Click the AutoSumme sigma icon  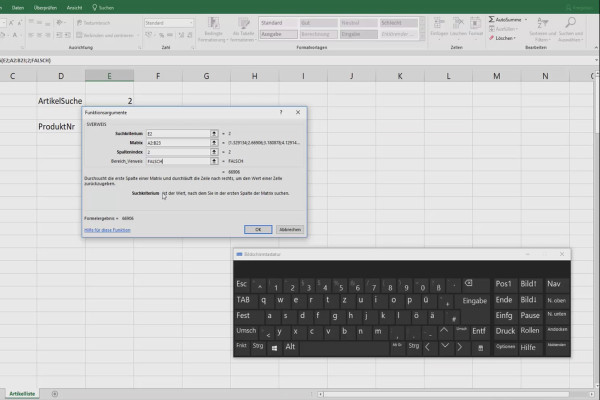[x=492, y=19]
